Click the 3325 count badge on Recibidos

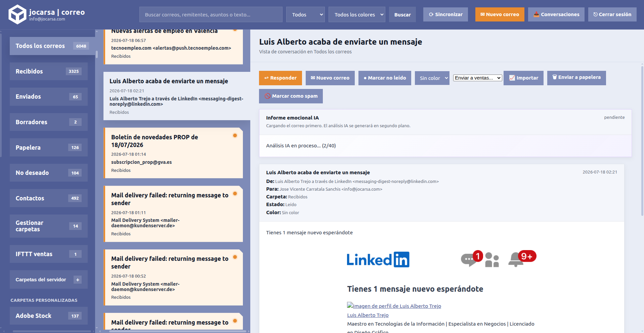point(74,71)
